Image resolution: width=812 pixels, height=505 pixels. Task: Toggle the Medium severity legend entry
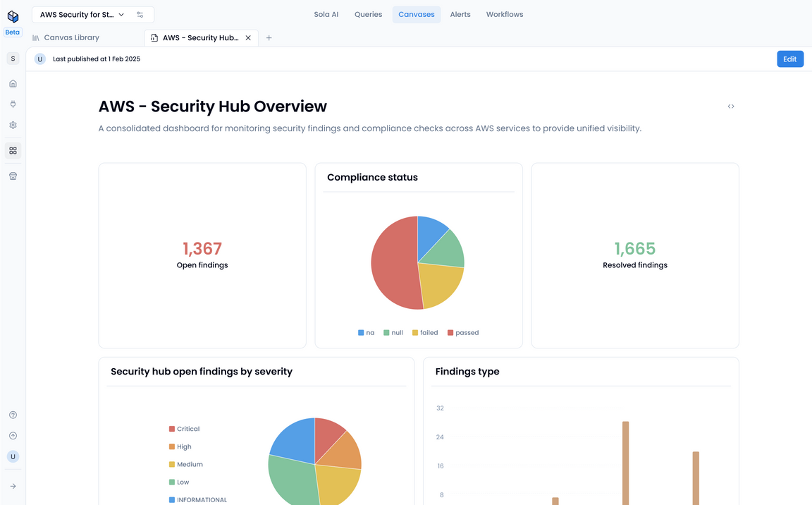tap(186, 465)
